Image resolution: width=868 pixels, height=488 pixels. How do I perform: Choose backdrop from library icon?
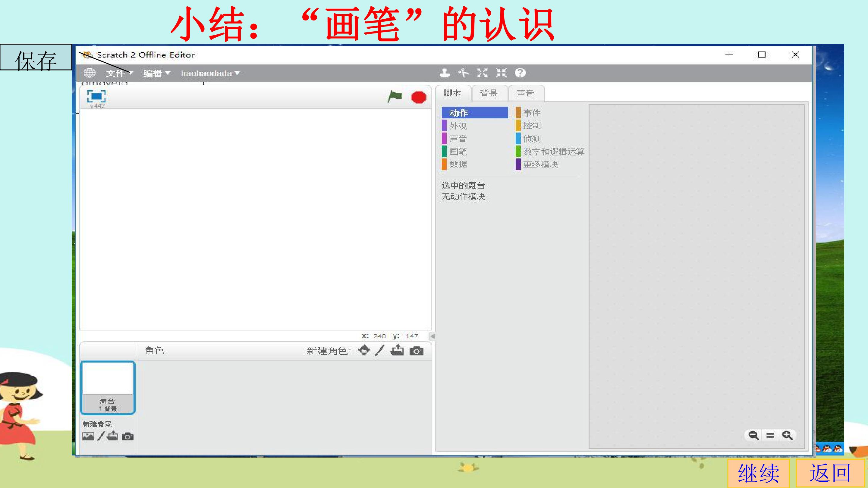point(88,436)
